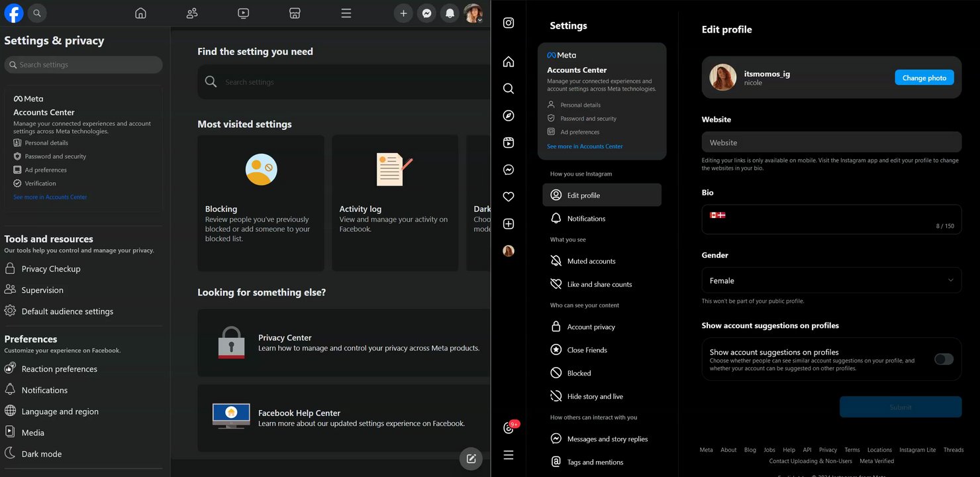Go to Instagram Home icon
Screen dimensions: 980x477
509,62
